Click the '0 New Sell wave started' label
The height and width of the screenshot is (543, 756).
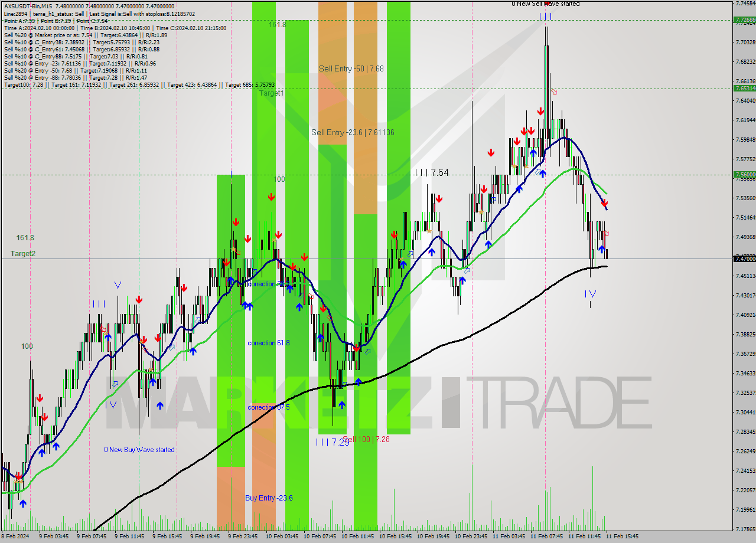tap(545, 4)
